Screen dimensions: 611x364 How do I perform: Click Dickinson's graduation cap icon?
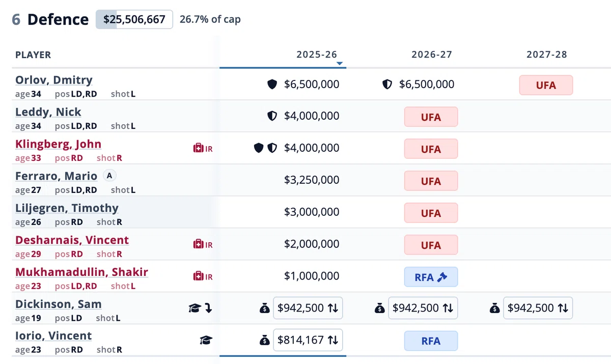pyautogui.click(x=195, y=308)
